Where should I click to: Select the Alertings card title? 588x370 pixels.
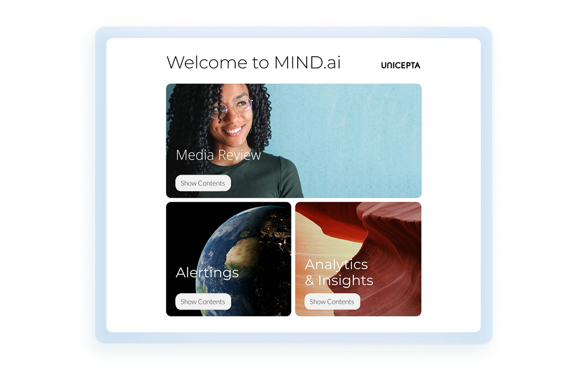[207, 273]
